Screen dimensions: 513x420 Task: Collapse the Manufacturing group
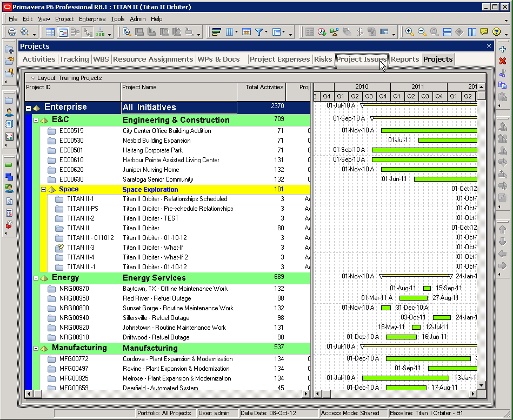point(36,348)
